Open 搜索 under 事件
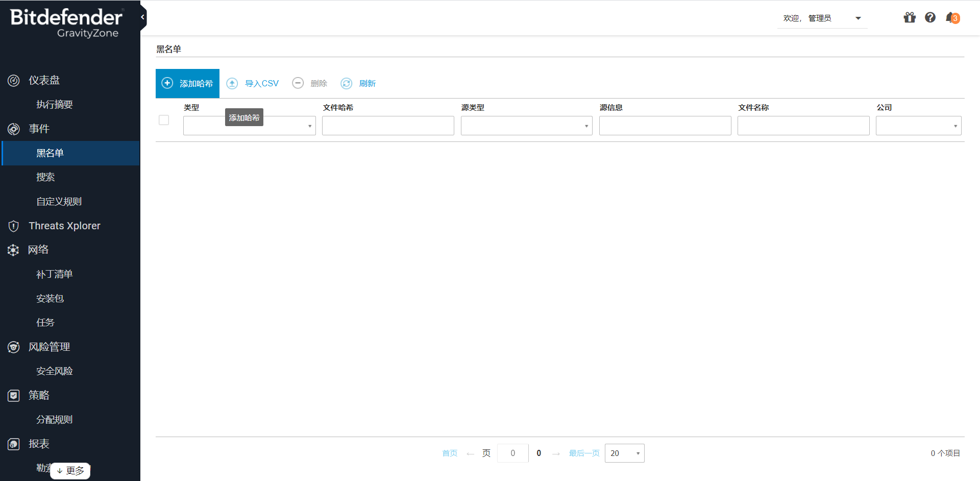 [x=45, y=177]
